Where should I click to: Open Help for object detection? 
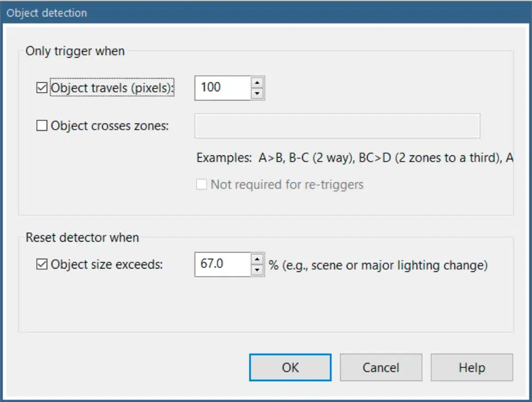472,367
